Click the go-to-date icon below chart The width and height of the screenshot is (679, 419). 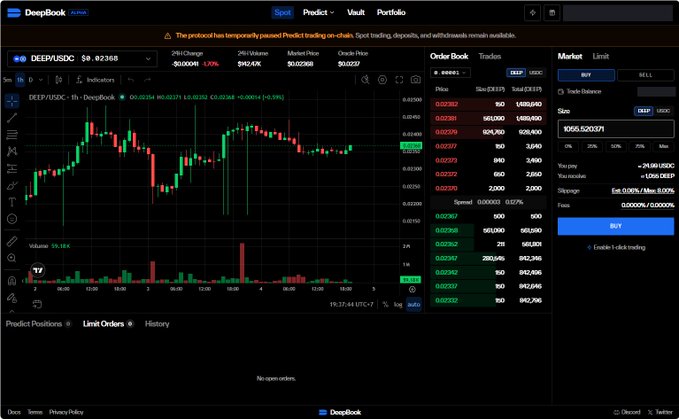(x=37, y=304)
